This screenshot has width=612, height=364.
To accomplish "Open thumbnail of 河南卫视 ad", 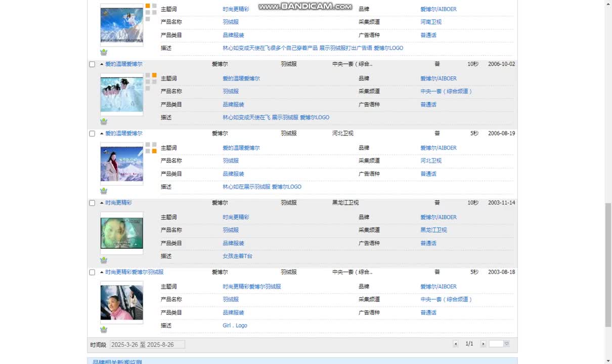I will (x=121, y=25).
